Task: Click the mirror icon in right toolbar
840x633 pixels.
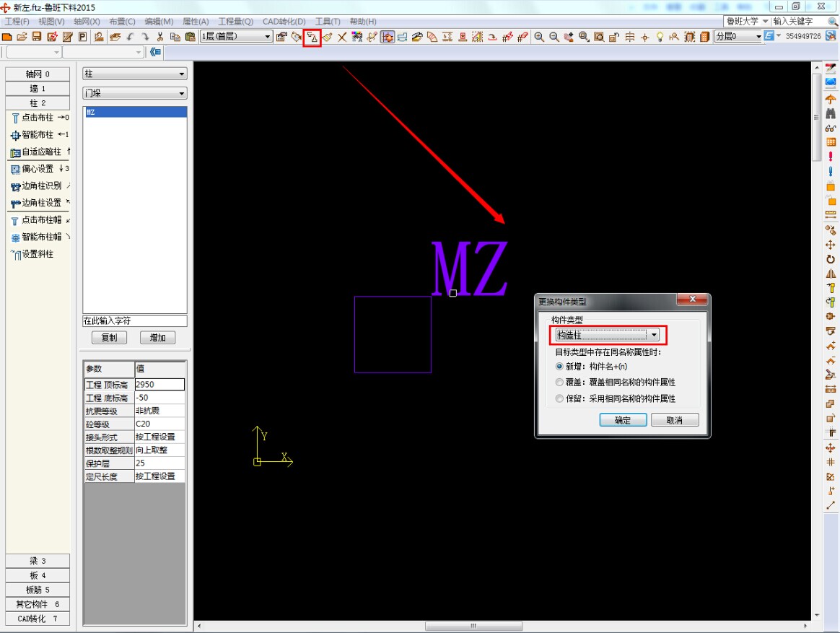Action: (x=831, y=274)
